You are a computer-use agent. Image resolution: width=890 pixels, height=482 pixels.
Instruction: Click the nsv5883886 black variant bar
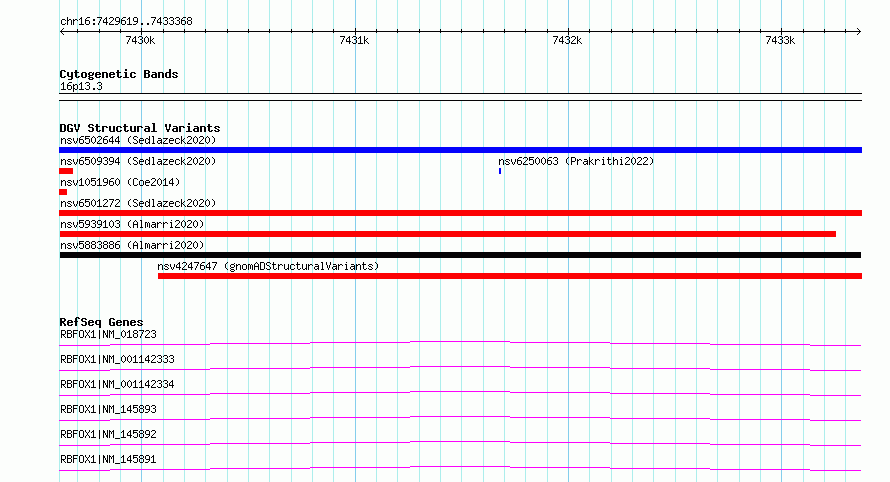point(460,255)
